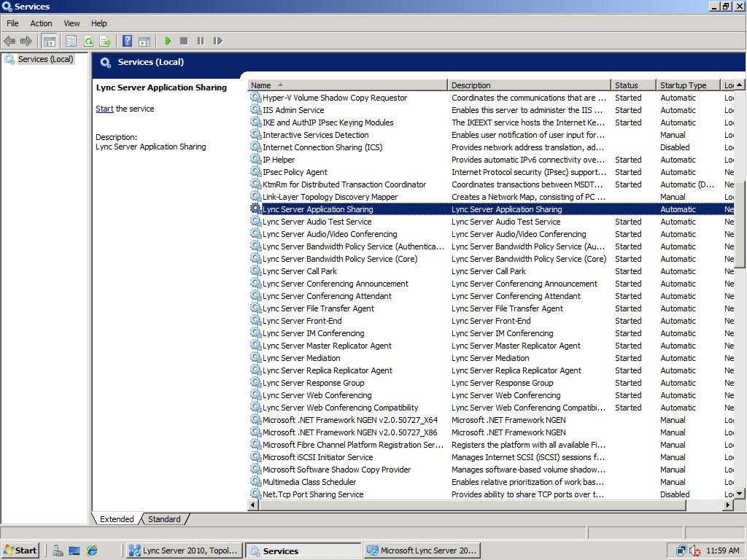747x560 pixels.
Task: Open the Windows Start button
Action: click(x=20, y=551)
